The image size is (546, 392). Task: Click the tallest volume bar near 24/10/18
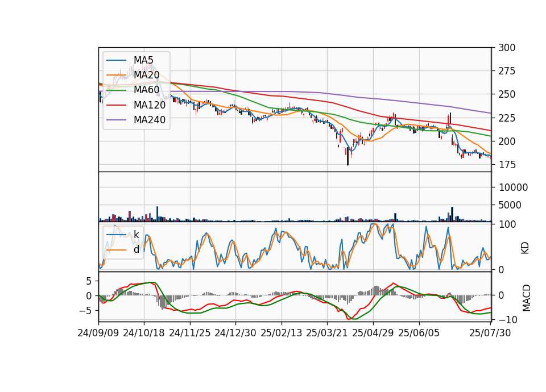pos(157,214)
